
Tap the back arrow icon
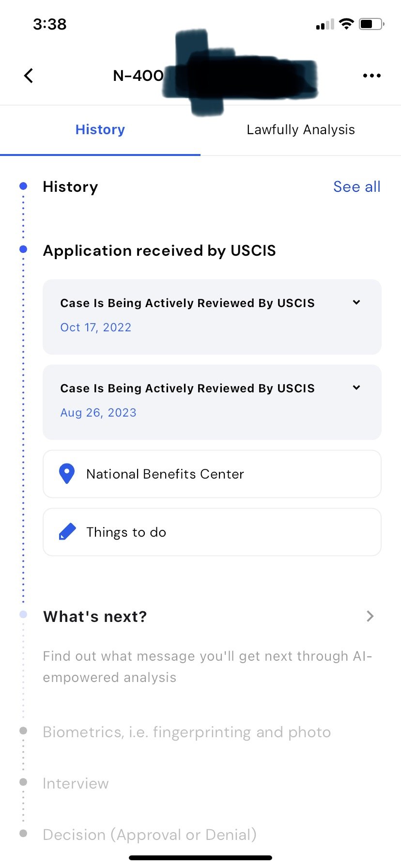coord(29,76)
